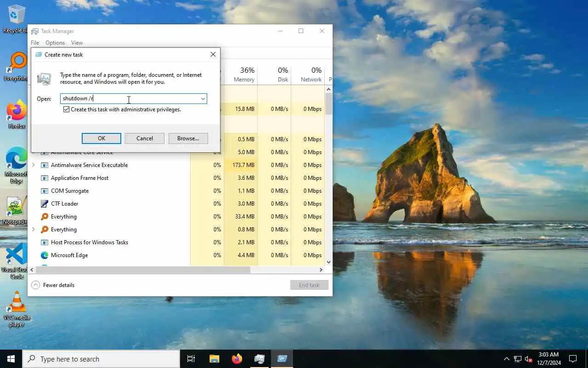The height and width of the screenshot is (368, 588).
Task: Open the View menu in Task Manager
Action: pyautogui.click(x=77, y=43)
